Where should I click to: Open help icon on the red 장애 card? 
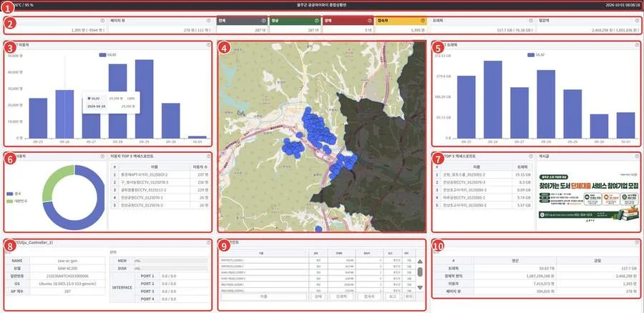click(x=369, y=21)
